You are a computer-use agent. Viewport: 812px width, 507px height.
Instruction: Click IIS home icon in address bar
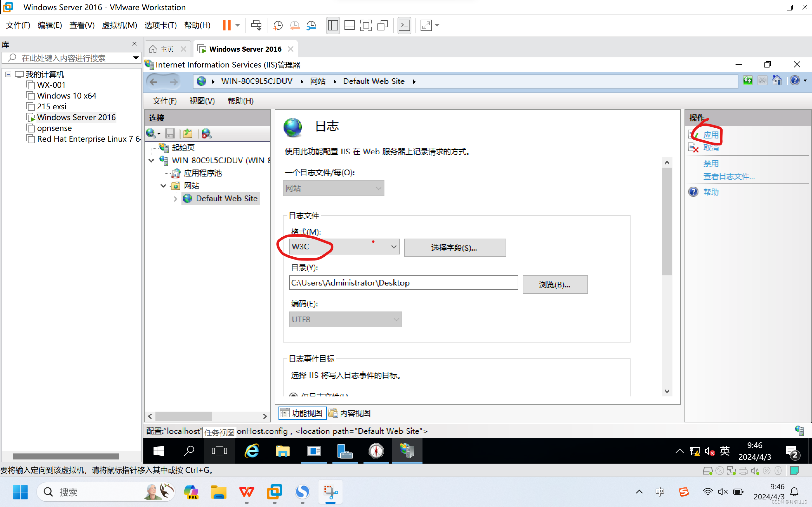click(777, 81)
